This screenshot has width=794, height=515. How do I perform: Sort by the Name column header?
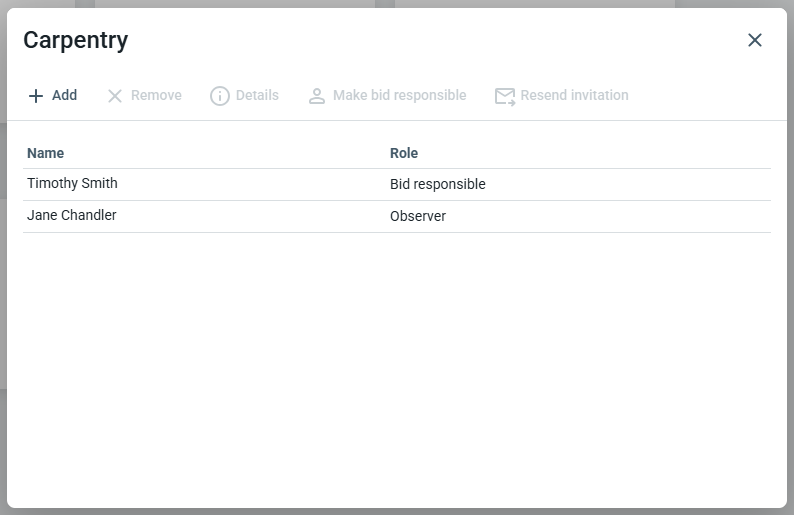click(46, 153)
